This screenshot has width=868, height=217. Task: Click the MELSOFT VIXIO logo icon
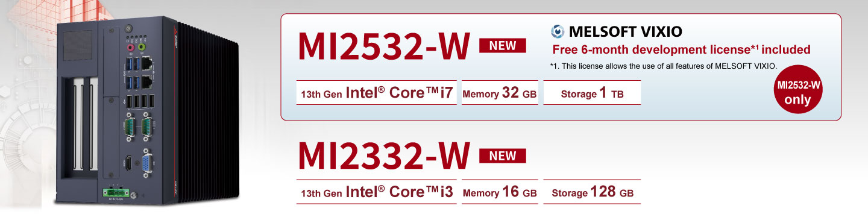point(558,32)
